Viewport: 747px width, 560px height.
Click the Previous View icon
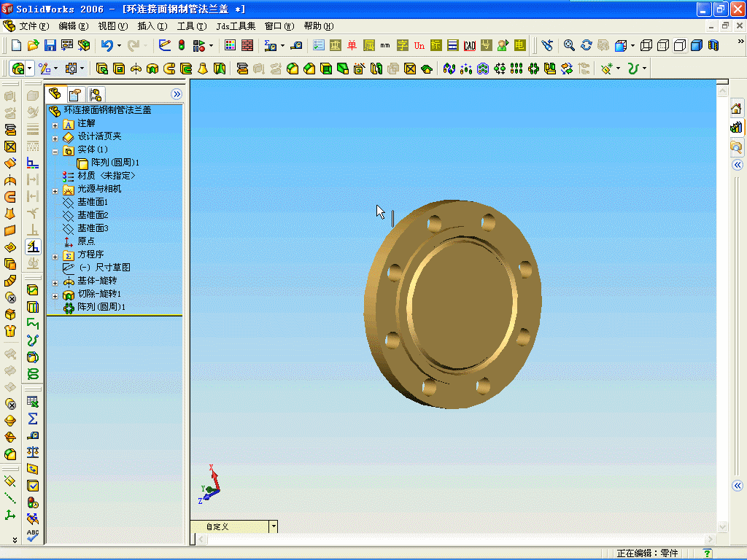pos(548,45)
